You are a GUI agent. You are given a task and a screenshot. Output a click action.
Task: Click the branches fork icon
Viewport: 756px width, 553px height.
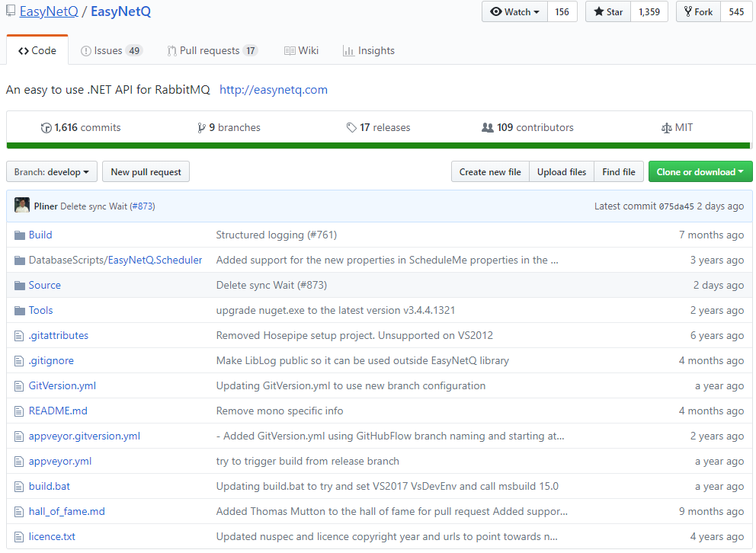coord(201,128)
